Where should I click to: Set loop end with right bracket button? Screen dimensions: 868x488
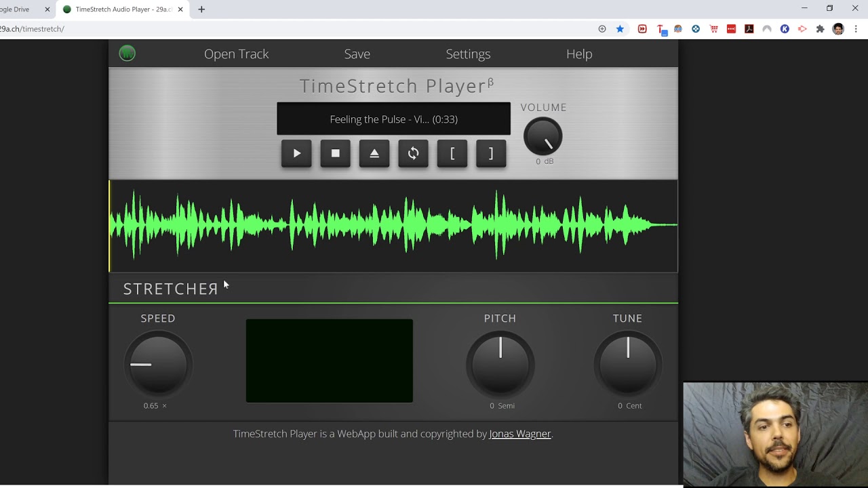(491, 153)
